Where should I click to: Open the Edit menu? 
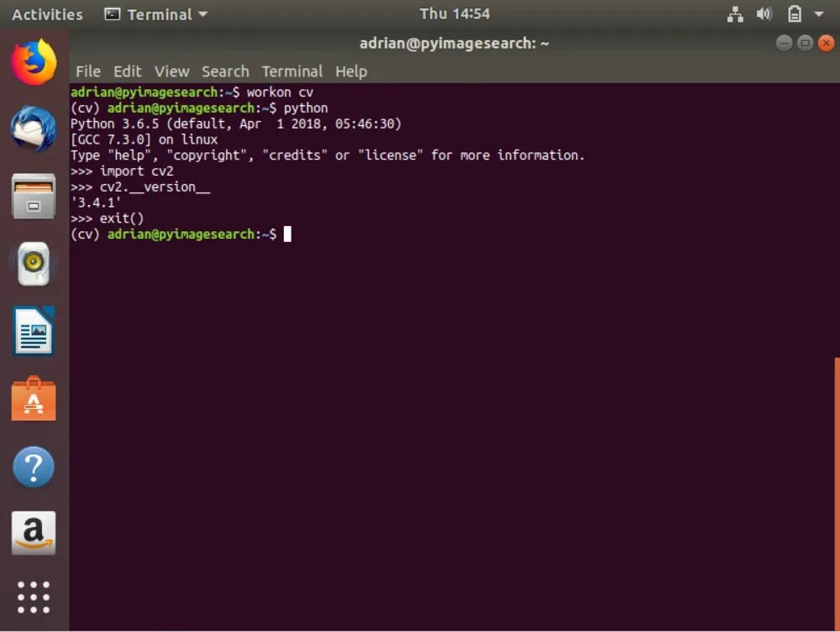pos(128,71)
